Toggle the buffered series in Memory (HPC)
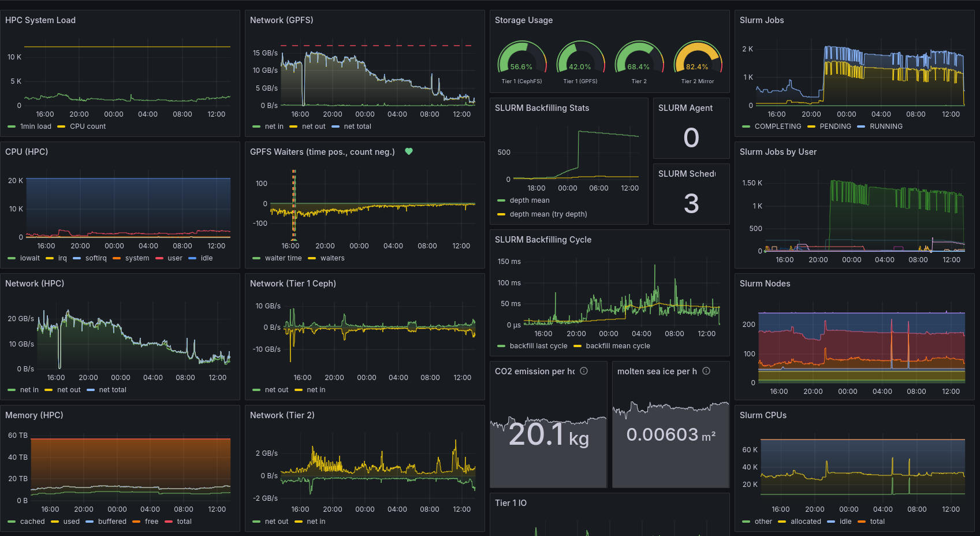The width and height of the screenshot is (980, 536). pyautogui.click(x=112, y=522)
